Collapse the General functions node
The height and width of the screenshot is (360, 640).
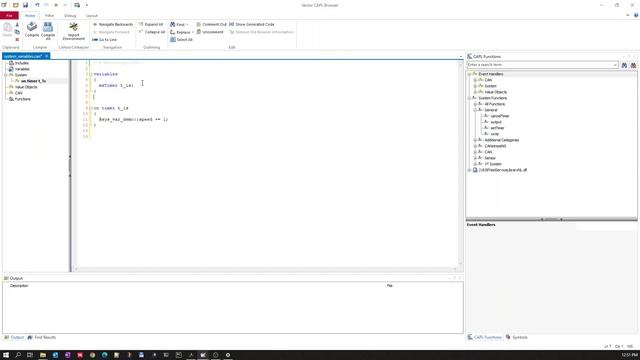[475, 110]
